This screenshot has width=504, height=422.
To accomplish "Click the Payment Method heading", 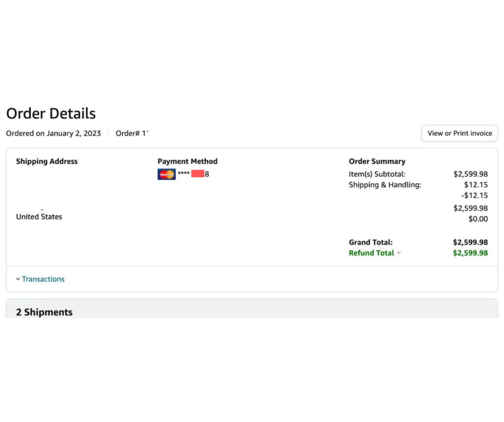I will pyautogui.click(x=187, y=161).
